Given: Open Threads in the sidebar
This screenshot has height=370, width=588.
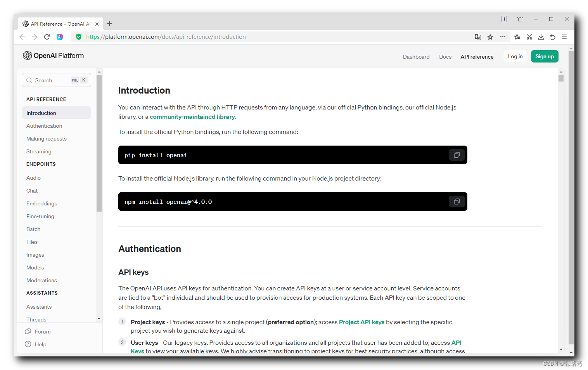Looking at the screenshot, I should [36, 320].
